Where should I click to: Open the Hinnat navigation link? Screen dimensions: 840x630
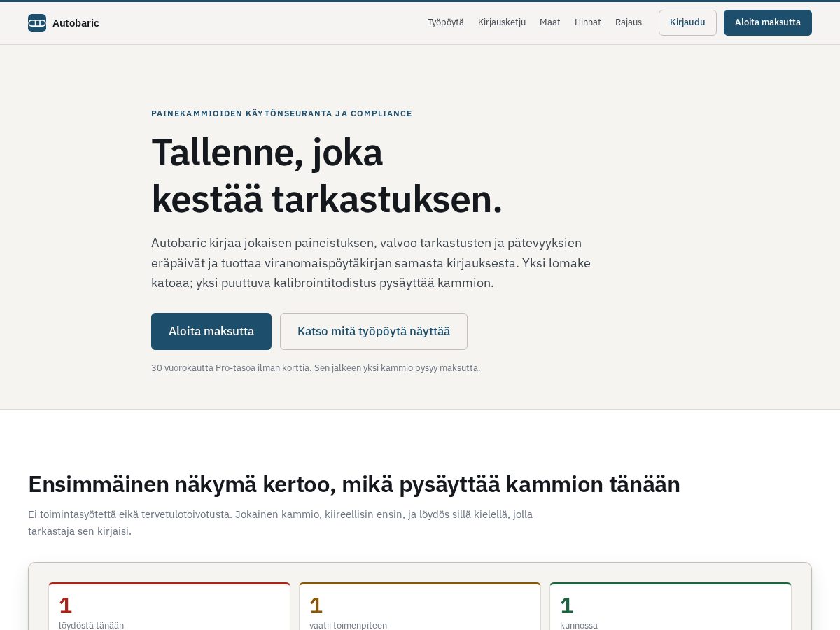(x=588, y=22)
